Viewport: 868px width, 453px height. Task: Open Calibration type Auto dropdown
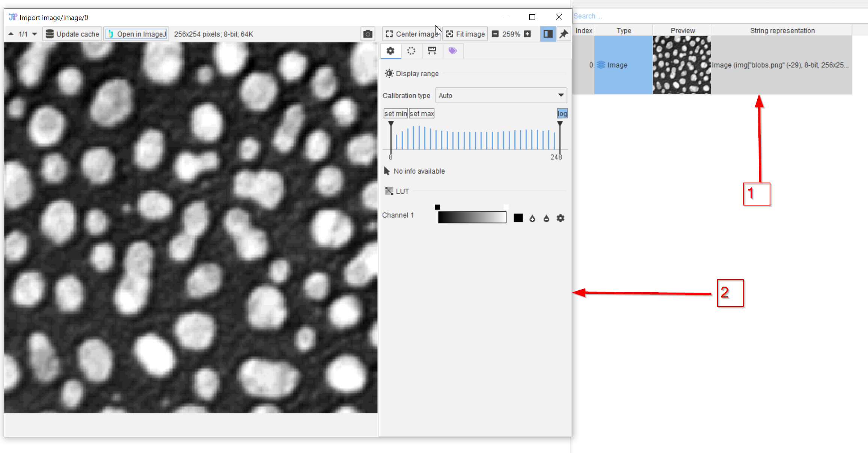click(501, 95)
